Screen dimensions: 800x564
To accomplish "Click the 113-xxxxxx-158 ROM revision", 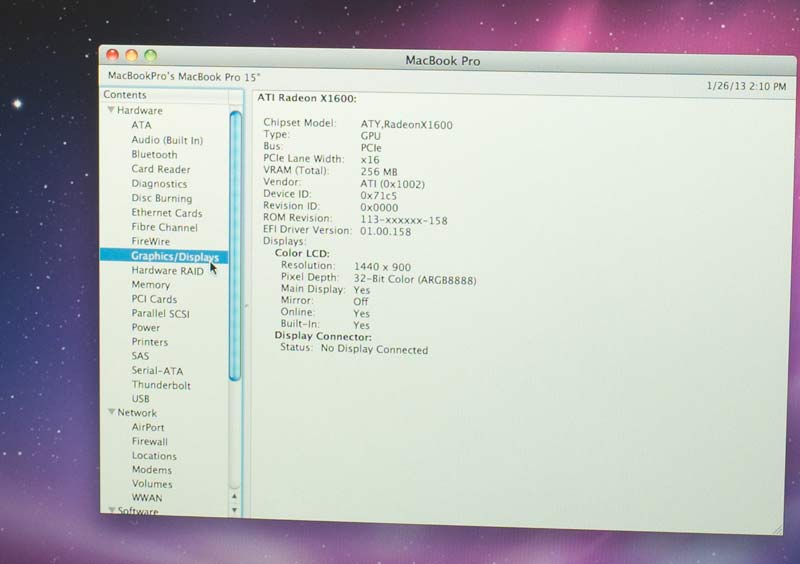I will [404, 220].
